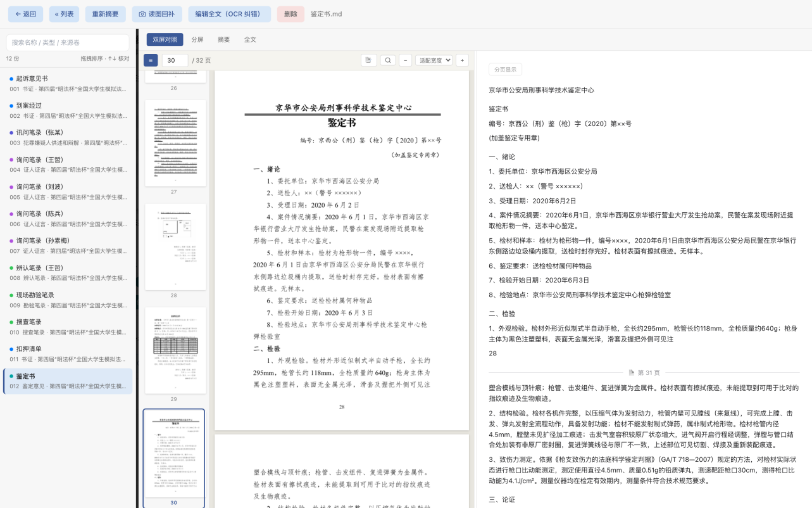Click the red 删除 button
This screenshot has width=812, height=508.
coord(290,14)
